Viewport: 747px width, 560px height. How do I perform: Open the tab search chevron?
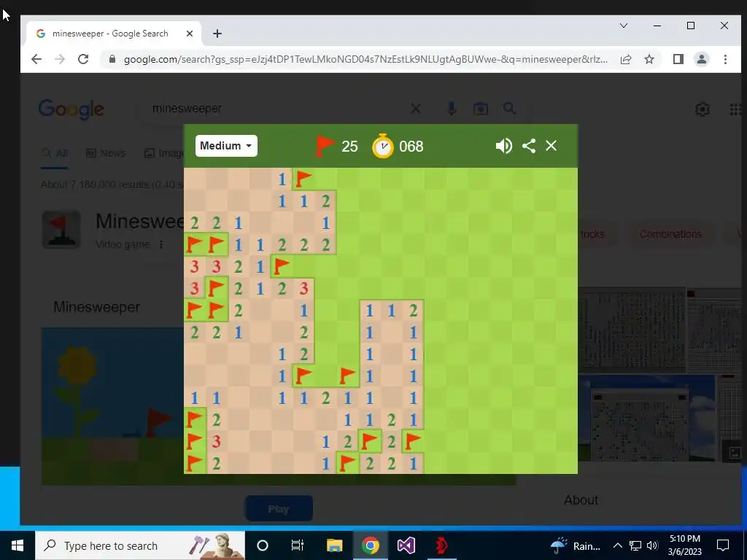click(624, 26)
